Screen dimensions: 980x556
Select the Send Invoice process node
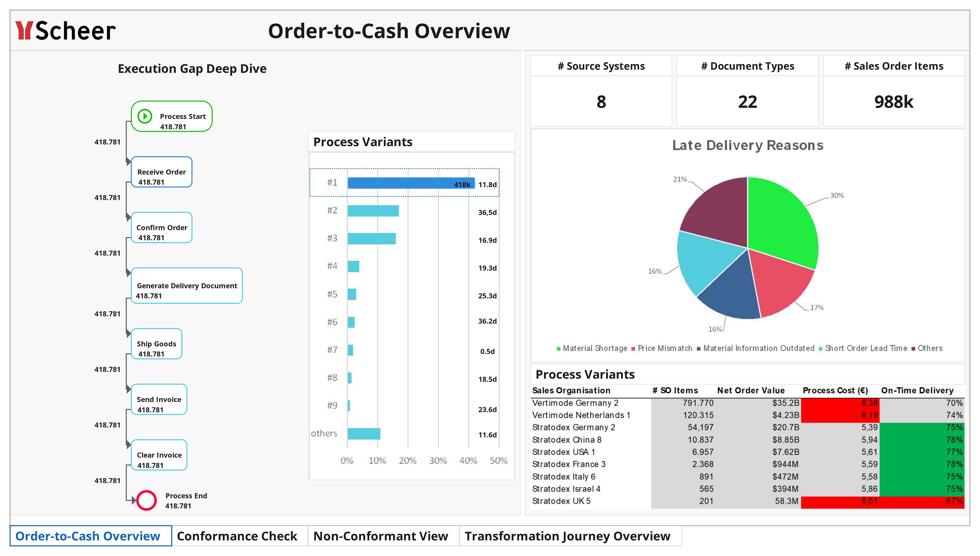click(x=159, y=399)
